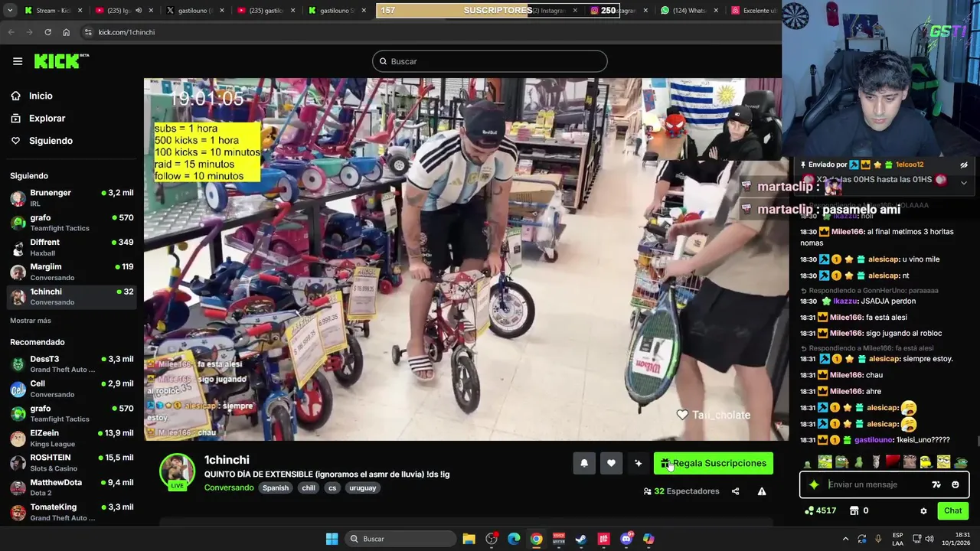Toggle the notification bell for 1chinchi

[x=584, y=463]
